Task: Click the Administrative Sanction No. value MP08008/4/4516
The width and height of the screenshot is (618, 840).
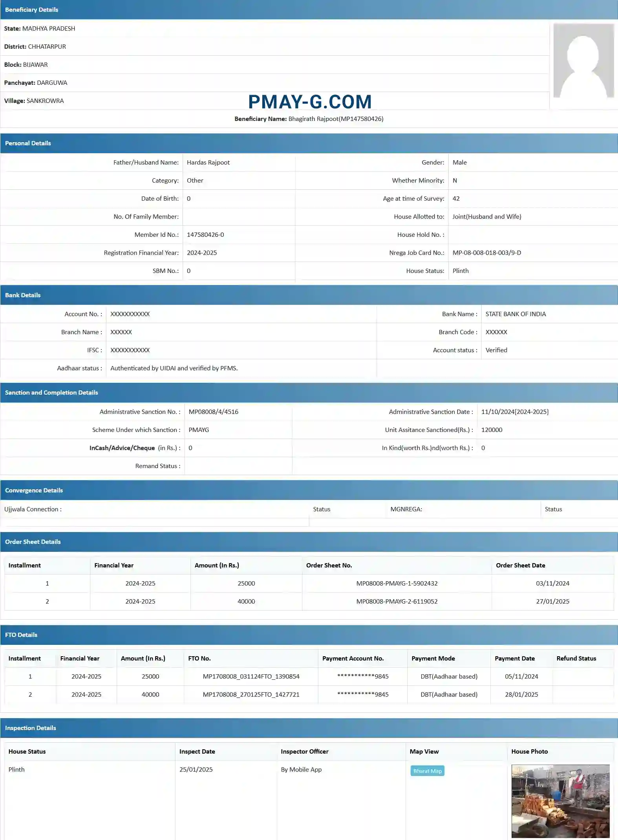Action: (213, 412)
